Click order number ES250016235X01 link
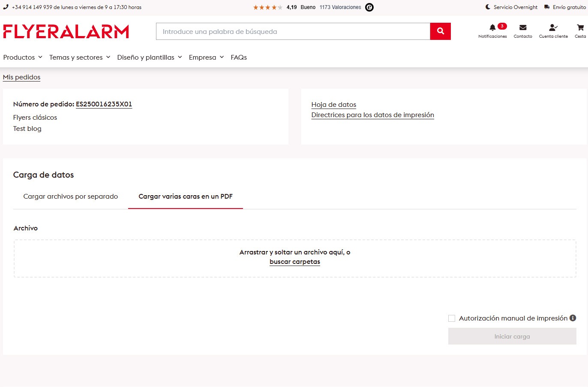This screenshot has height=387, width=588. coord(104,104)
